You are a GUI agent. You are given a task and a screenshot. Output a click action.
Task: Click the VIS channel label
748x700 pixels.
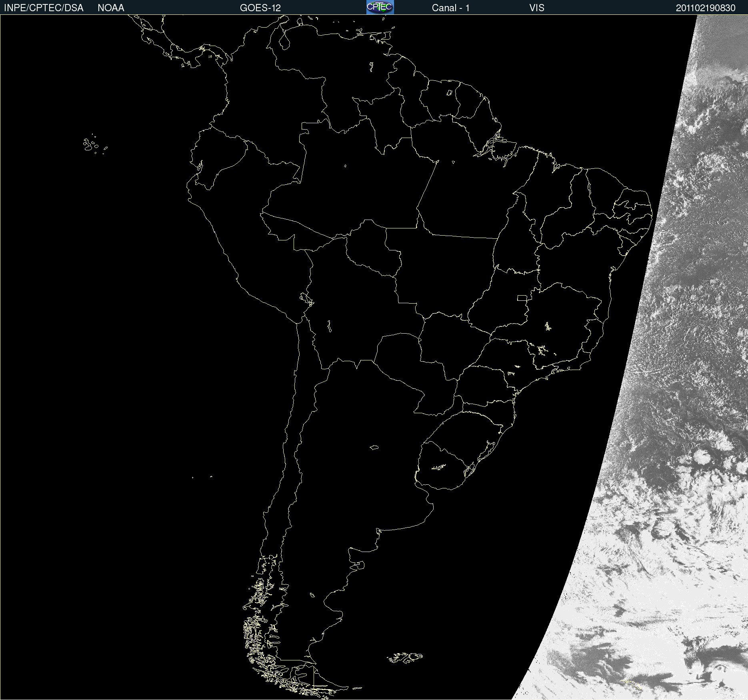[537, 8]
